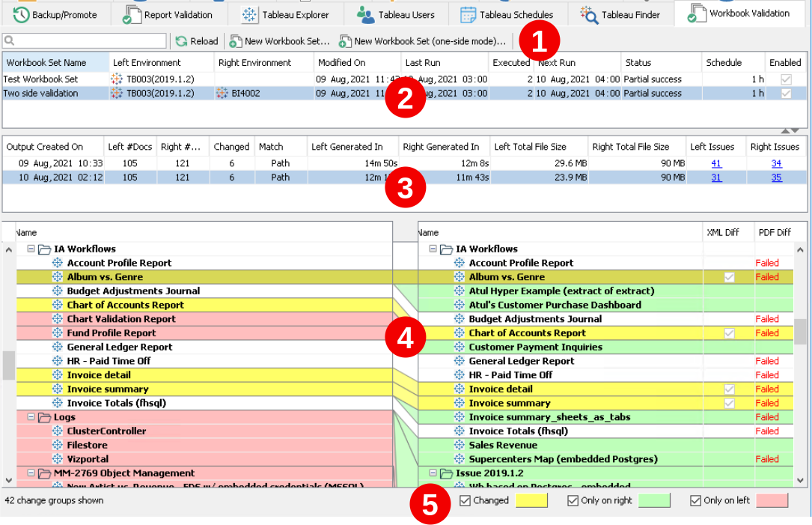The width and height of the screenshot is (812, 525).
Task: Click the yellow Changed color swatch
Action: (531, 500)
